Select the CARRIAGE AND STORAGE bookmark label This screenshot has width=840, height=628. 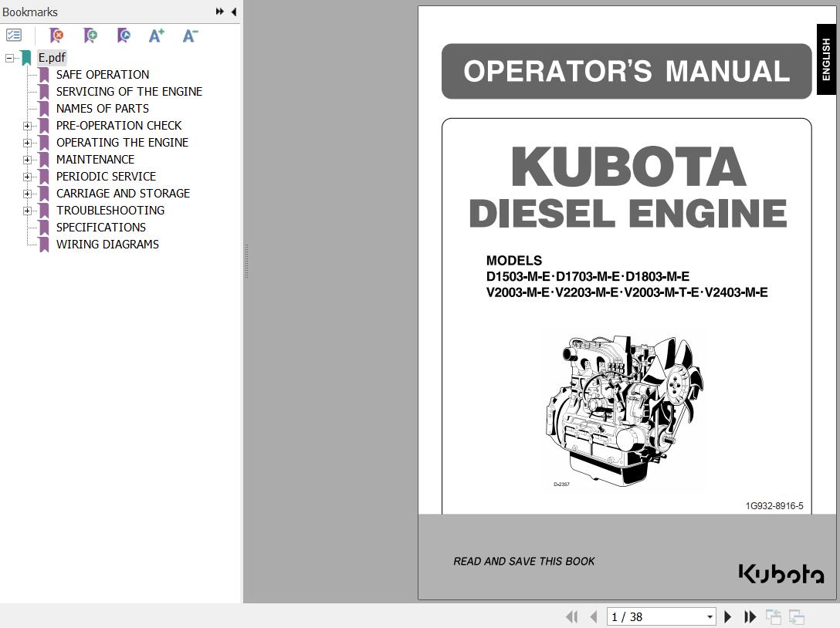tap(124, 194)
